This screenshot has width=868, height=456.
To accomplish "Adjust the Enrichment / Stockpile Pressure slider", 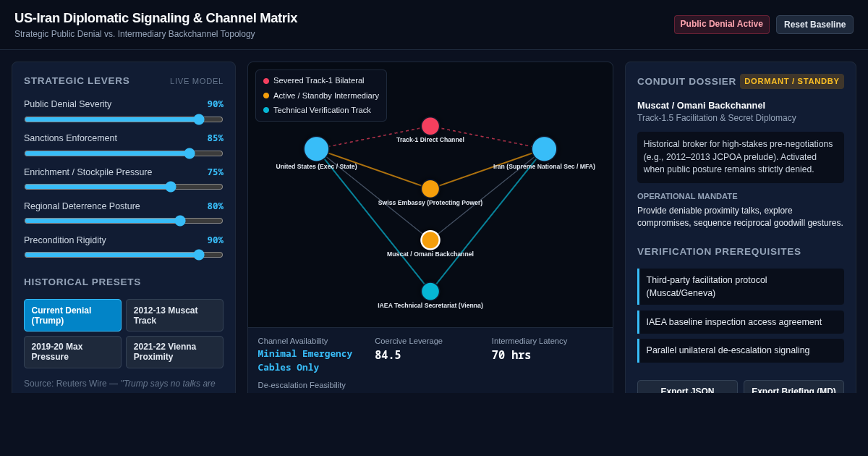I will pyautogui.click(x=124, y=187).
